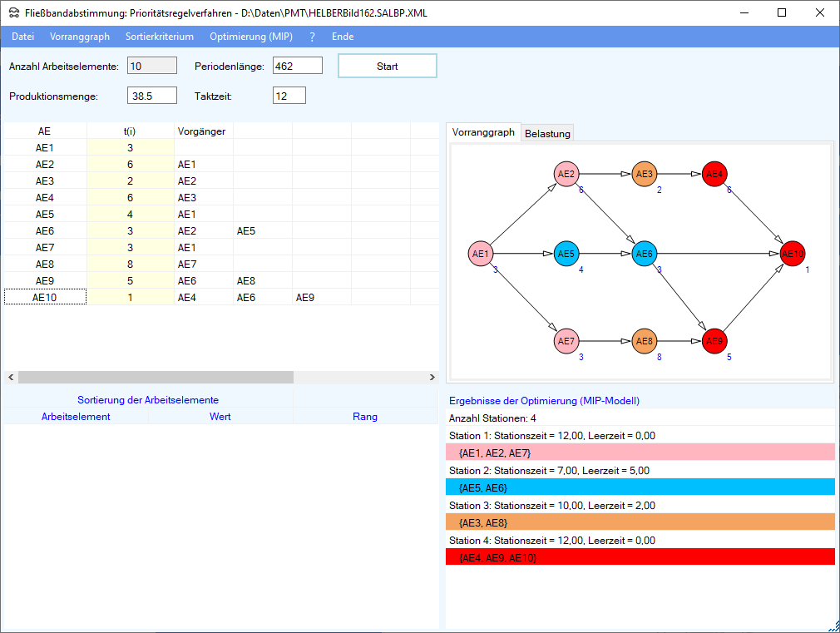The width and height of the screenshot is (840, 633).
Task: Click the Rang column header
Action: (x=365, y=417)
